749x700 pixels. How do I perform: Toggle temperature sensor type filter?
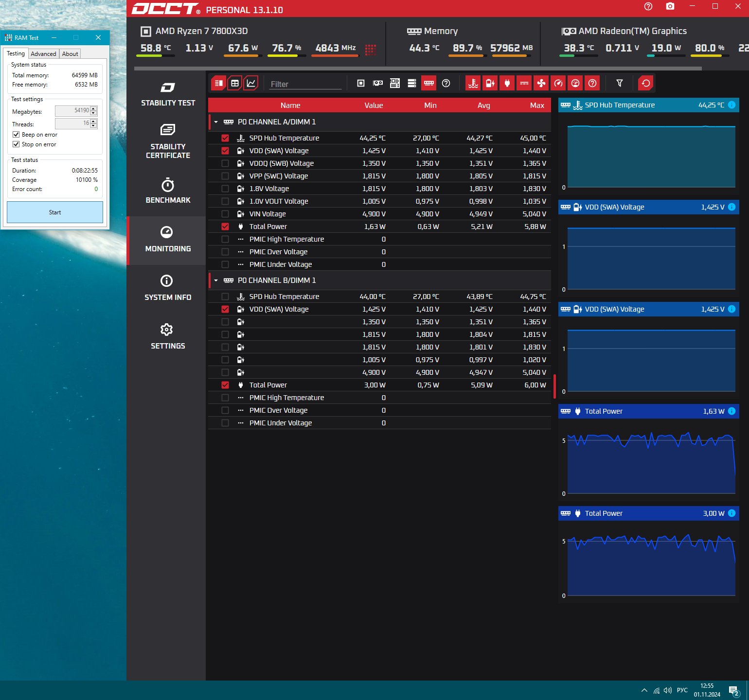473,83
